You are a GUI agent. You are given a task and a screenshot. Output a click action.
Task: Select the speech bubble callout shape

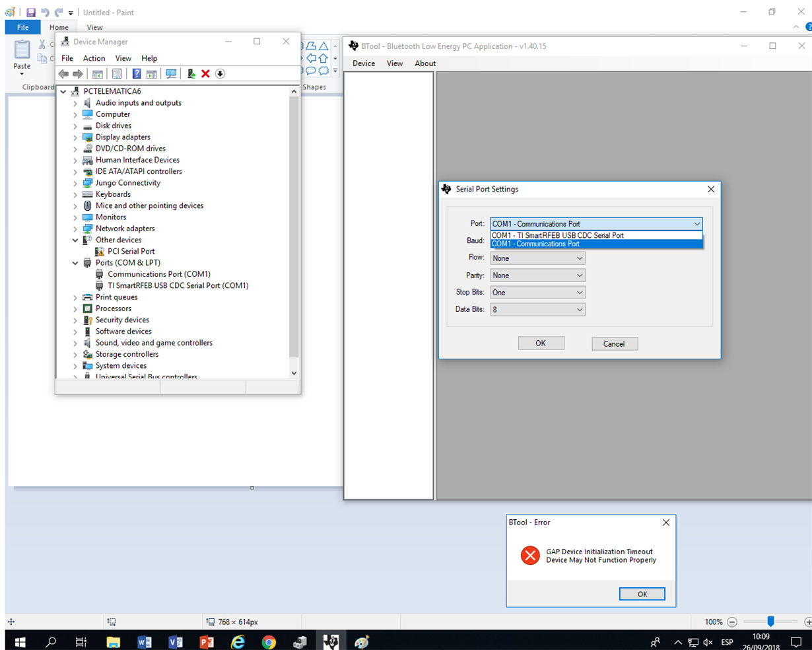[311, 70]
